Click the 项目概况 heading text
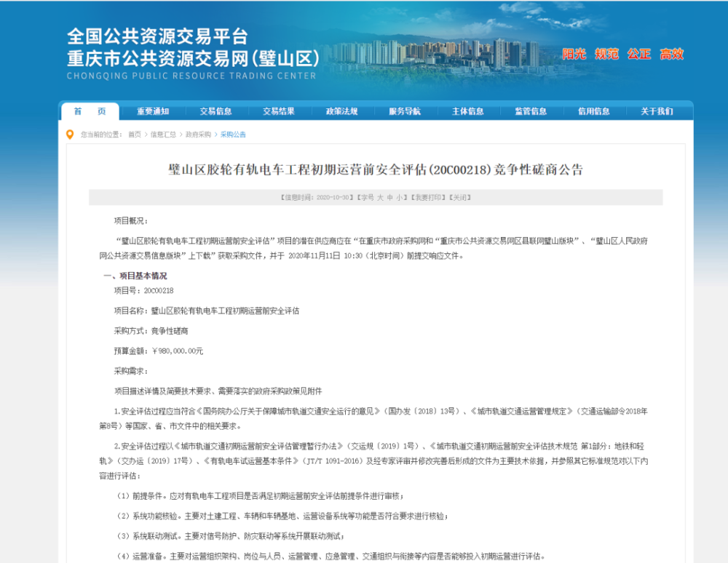The width and height of the screenshot is (728, 563). pos(131,220)
